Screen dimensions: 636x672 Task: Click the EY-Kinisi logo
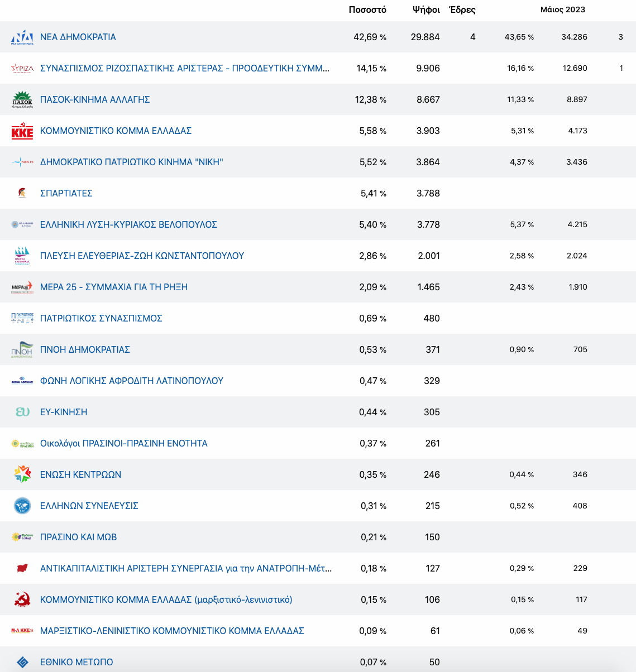[x=22, y=412]
